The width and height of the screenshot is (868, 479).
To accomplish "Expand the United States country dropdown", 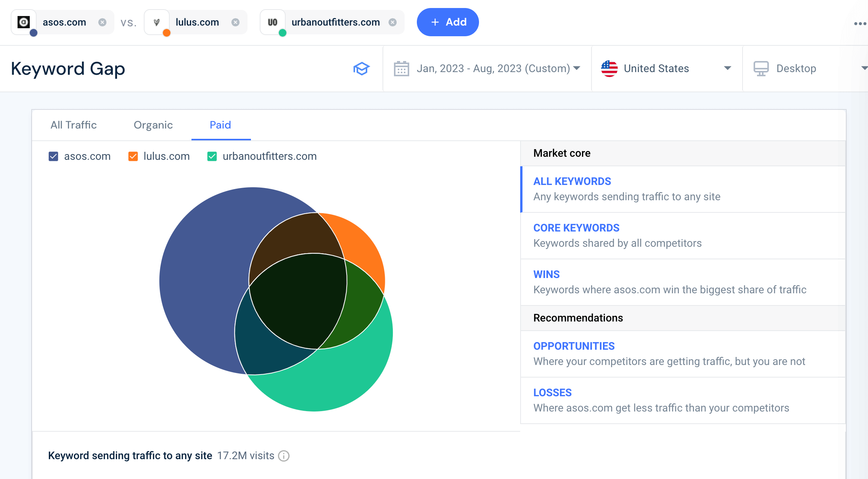I will coord(667,69).
